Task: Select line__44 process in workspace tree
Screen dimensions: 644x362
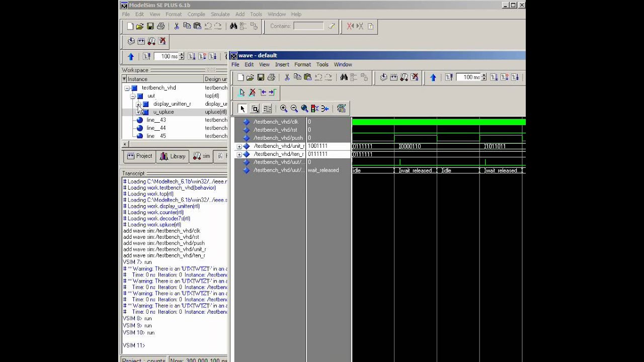Action: click(156, 128)
